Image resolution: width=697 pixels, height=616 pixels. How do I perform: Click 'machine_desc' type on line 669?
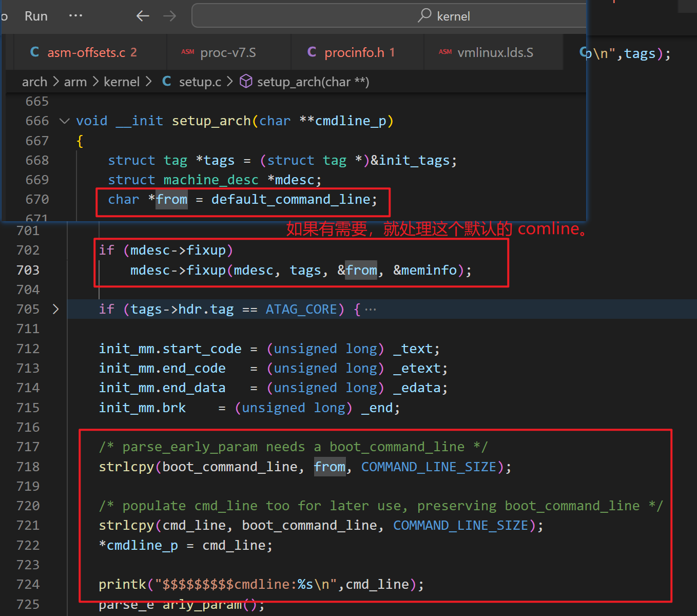pyautogui.click(x=211, y=180)
